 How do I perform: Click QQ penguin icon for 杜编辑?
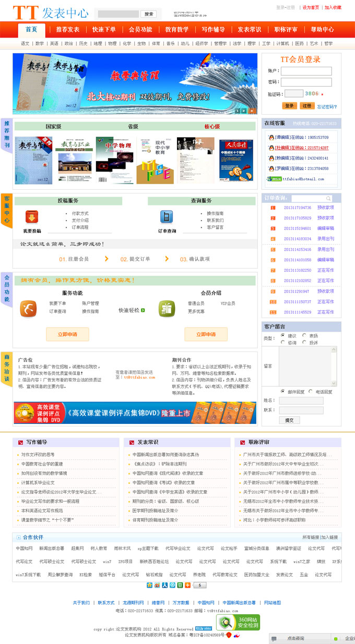point(271,148)
